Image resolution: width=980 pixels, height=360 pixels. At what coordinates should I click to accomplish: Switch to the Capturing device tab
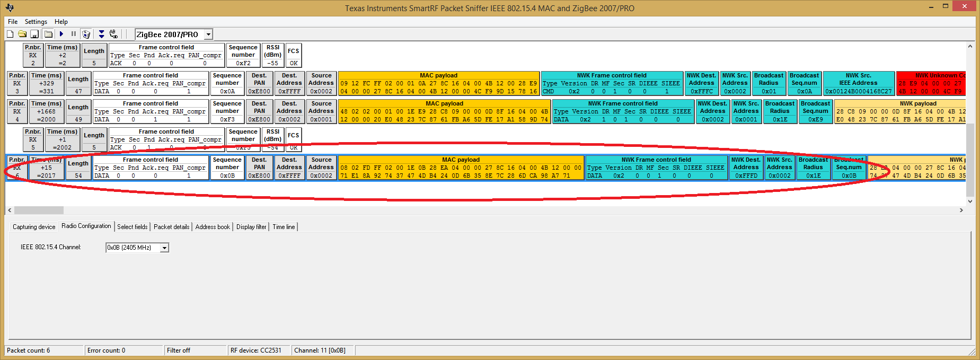click(x=34, y=227)
